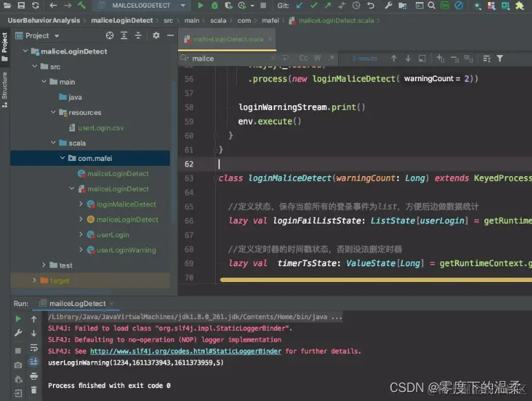Run with coverage icon
The width and height of the screenshot is (532, 401).
[x=229, y=5]
